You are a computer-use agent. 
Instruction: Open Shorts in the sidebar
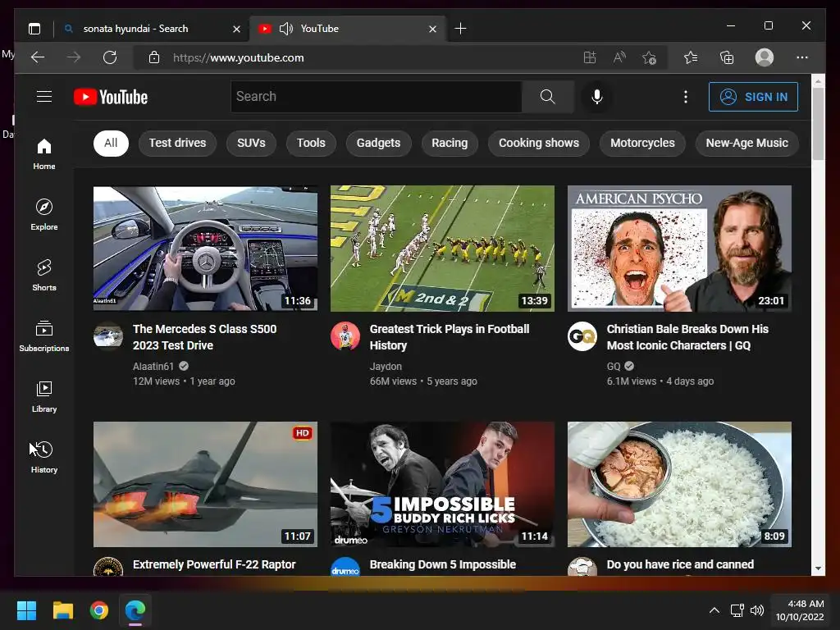(44, 276)
